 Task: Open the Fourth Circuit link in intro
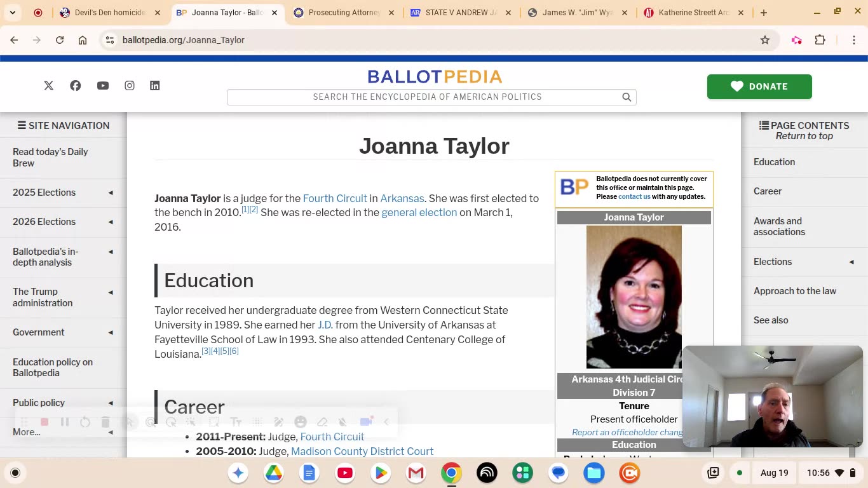point(335,198)
